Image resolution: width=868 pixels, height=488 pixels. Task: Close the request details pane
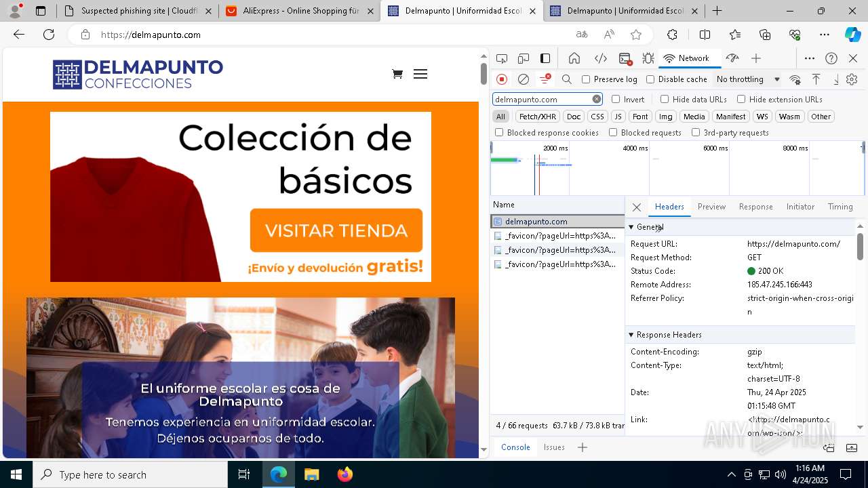pos(636,207)
